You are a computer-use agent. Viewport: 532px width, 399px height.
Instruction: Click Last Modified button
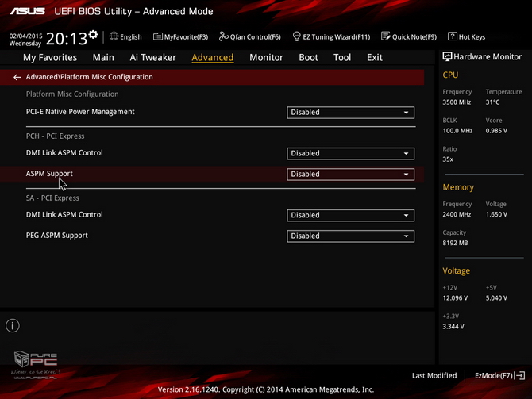(x=434, y=375)
